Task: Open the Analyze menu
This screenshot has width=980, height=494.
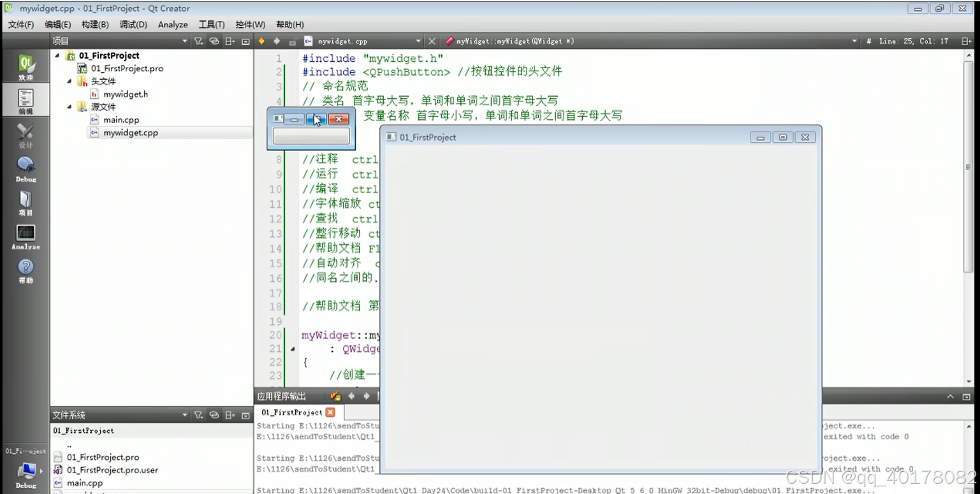Action: [173, 24]
